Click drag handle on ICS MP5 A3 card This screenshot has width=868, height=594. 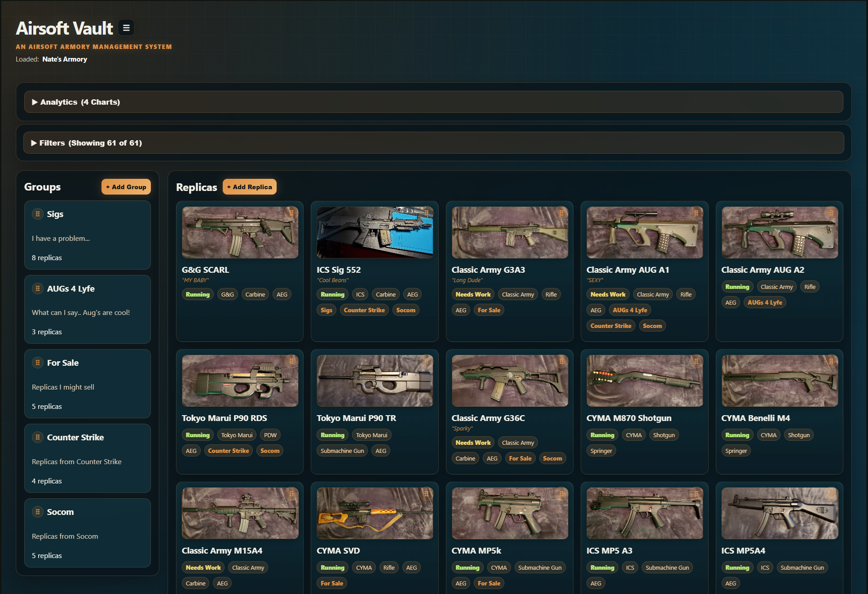(696, 494)
